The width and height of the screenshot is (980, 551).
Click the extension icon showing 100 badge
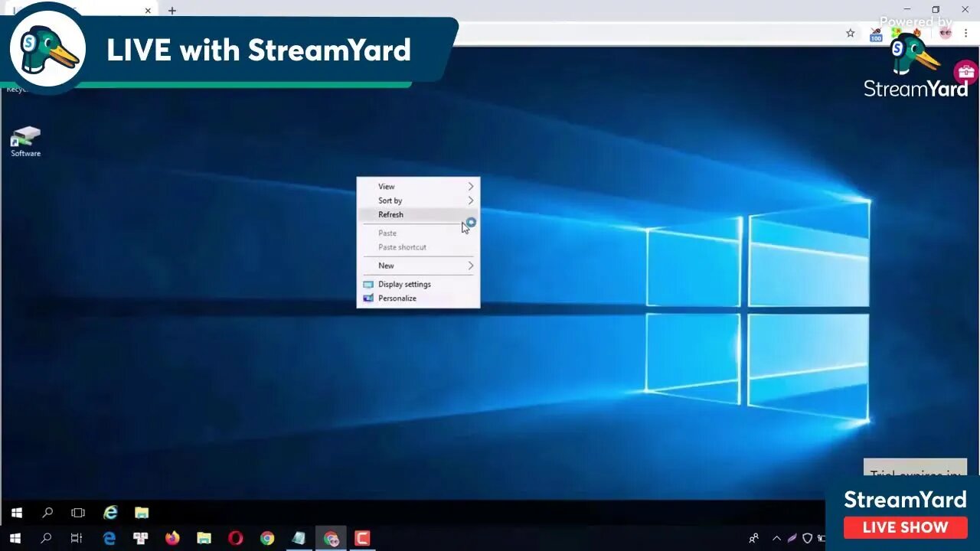(876, 34)
